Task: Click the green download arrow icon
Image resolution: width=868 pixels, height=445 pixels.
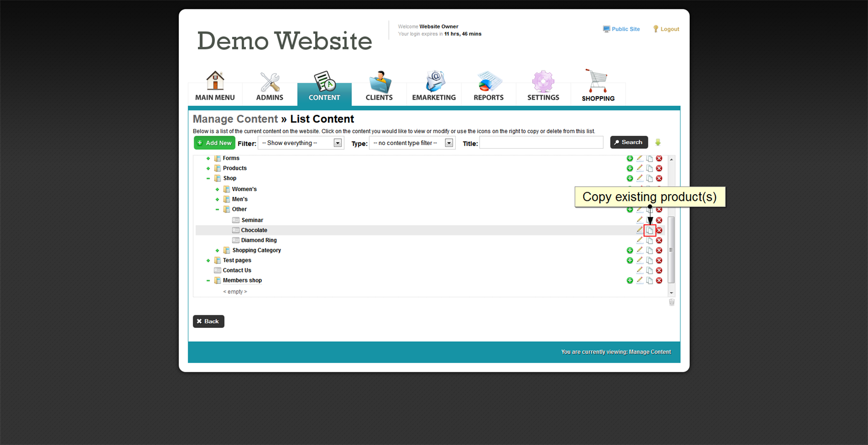Action: point(658,142)
